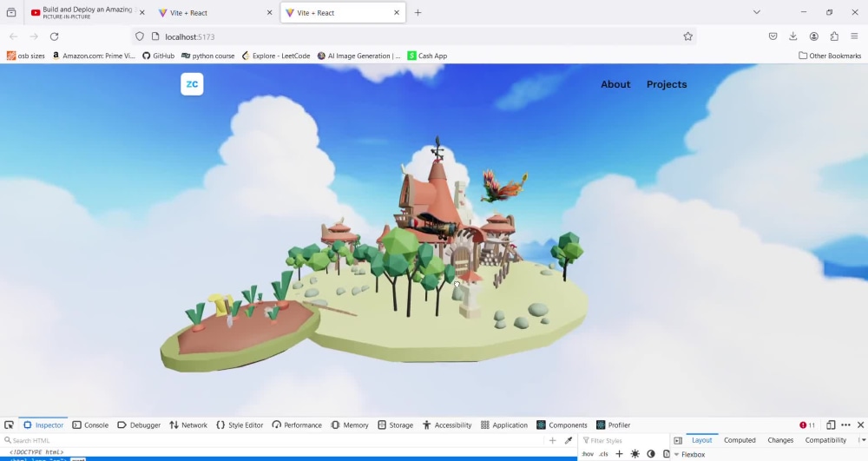The width and height of the screenshot is (868, 461).
Task: Open a new browser tab
Action: click(x=418, y=12)
